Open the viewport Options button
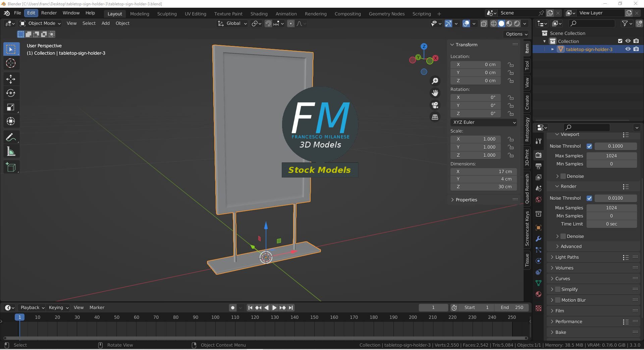644x350 pixels. [x=517, y=34]
